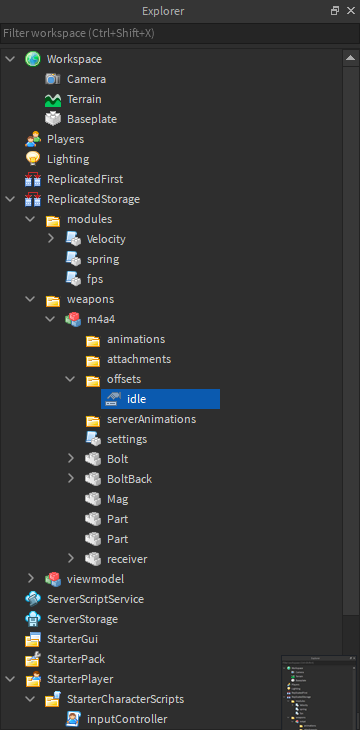This screenshot has width=360, height=730.
Task: Select the offsets folder label
Action: point(124,379)
